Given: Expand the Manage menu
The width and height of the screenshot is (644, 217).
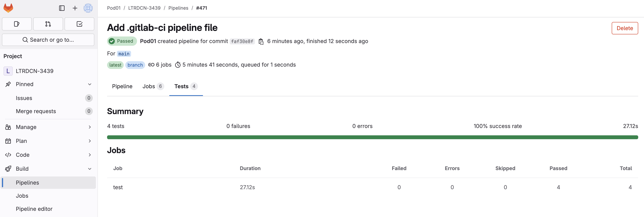Looking at the screenshot, I should [x=89, y=127].
